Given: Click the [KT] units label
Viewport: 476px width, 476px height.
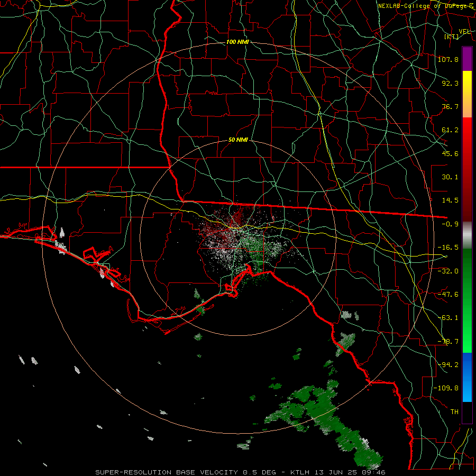Looking at the screenshot, I should point(452,36).
